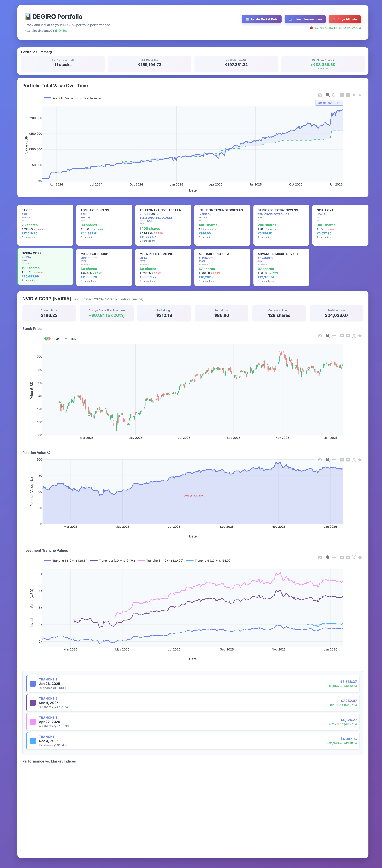Viewport: 382px width, 868px height.
Task: Select pan tool on portfolio value chart
Action: [334, 95]
